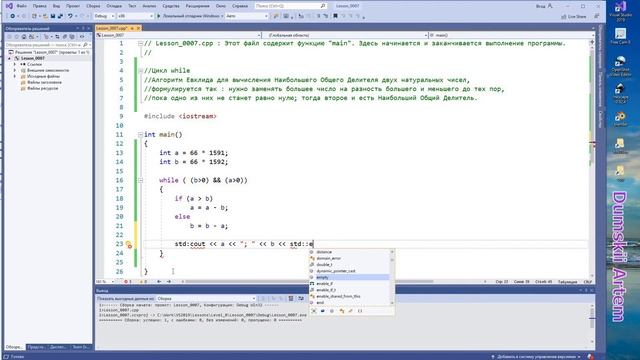This screenshot has width=640, height=360.
Task: Toggle the sixth IntelliSense filter icon
Action: coord(360,311)
